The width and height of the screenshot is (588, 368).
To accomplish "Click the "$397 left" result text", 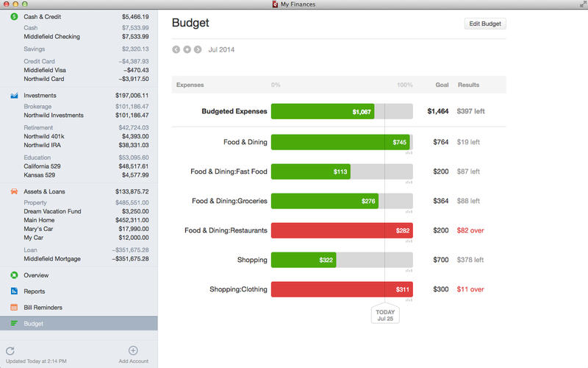I will (470, 112).
